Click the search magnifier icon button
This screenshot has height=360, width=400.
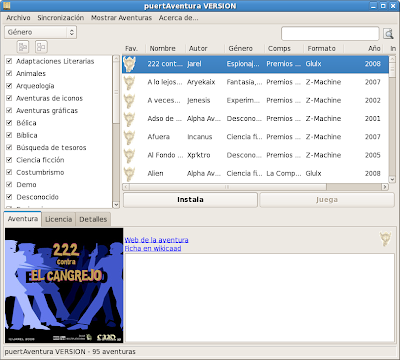coord(388,34)
